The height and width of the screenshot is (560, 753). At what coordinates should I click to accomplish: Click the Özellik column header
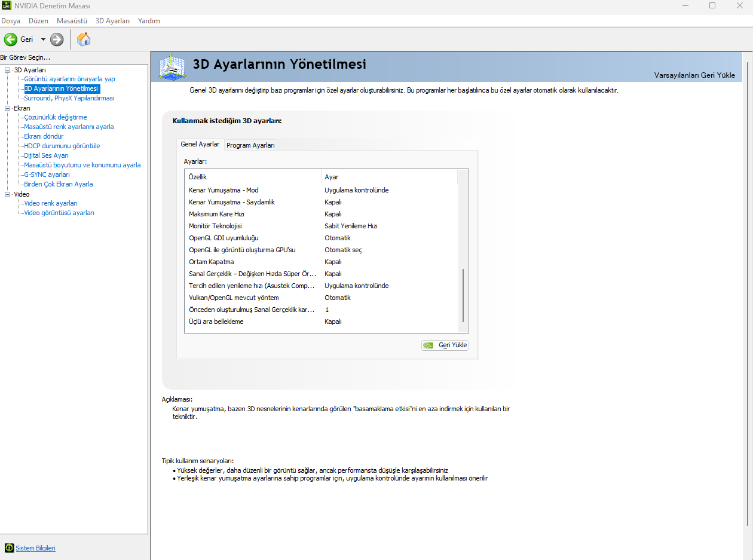click(253, 177)
